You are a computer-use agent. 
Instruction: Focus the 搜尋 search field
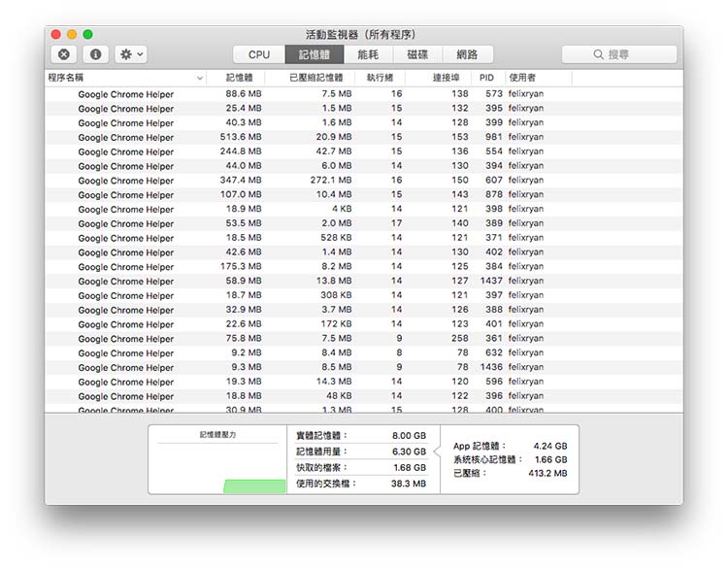coord(619,54)
